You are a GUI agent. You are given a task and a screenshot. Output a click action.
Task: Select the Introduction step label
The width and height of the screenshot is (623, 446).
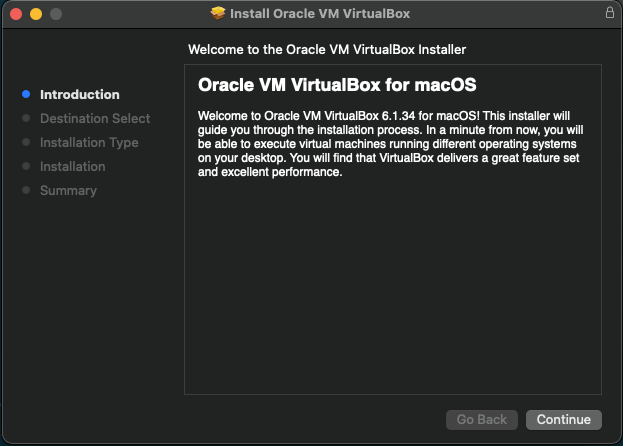pos(79,95)
